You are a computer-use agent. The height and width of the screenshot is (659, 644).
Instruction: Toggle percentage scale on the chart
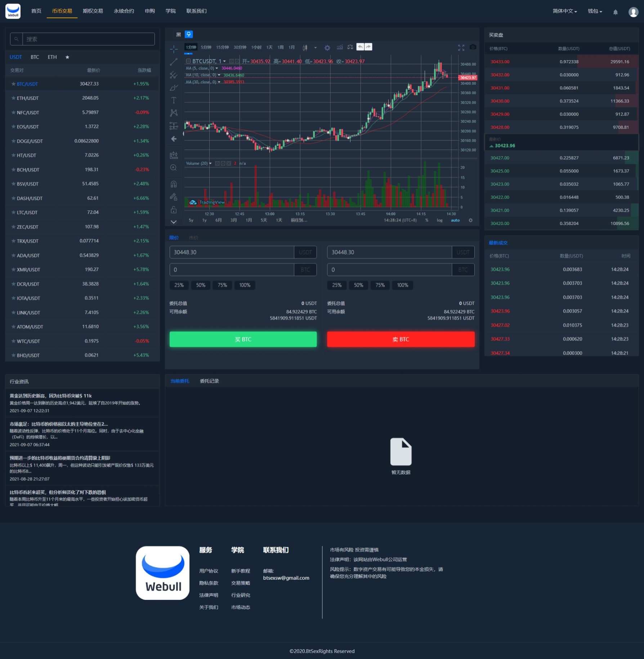pyautogui.click(x=427, y=220)
